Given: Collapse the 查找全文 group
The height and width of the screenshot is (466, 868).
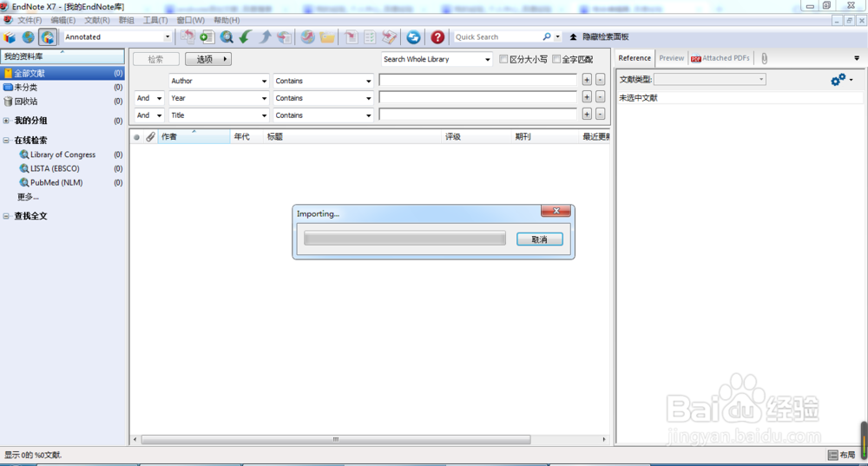Looking at the screenshot, I should [6, 216].
